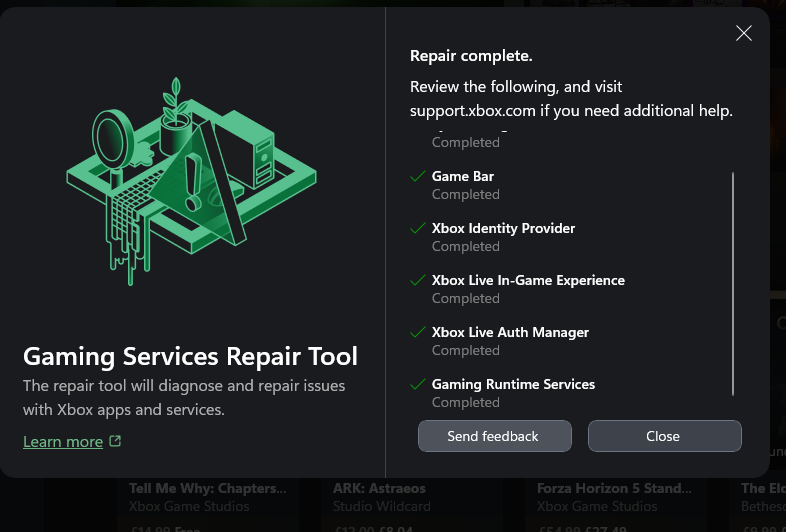Click the repair tool illustration graphic
This screenshot has height=532, width=786.
click(x=191, y=182)
